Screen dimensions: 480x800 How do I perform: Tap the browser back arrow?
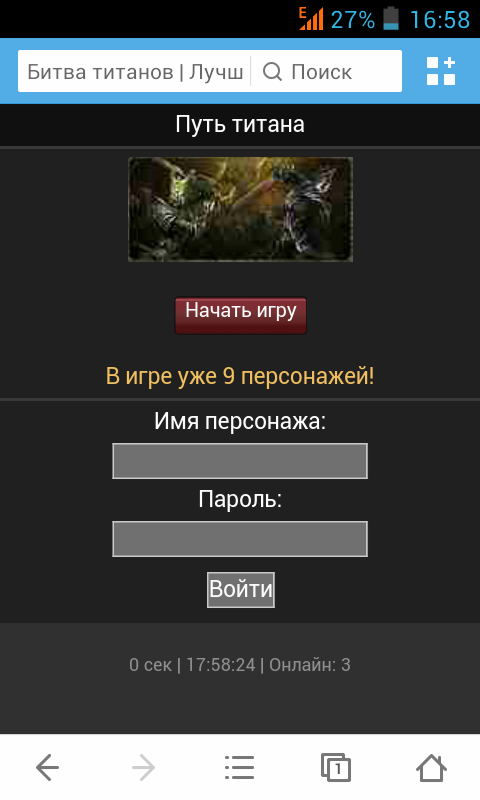(x=47, y=767)
